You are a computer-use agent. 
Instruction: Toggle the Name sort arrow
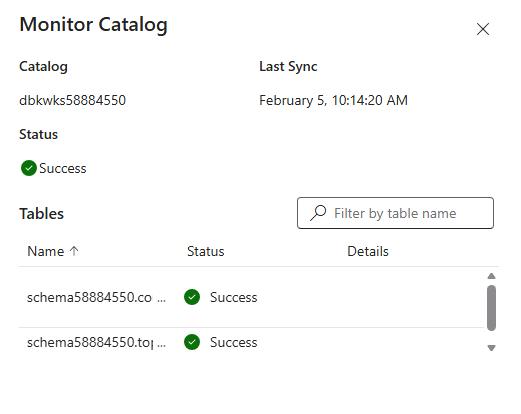tap(74, 251)
